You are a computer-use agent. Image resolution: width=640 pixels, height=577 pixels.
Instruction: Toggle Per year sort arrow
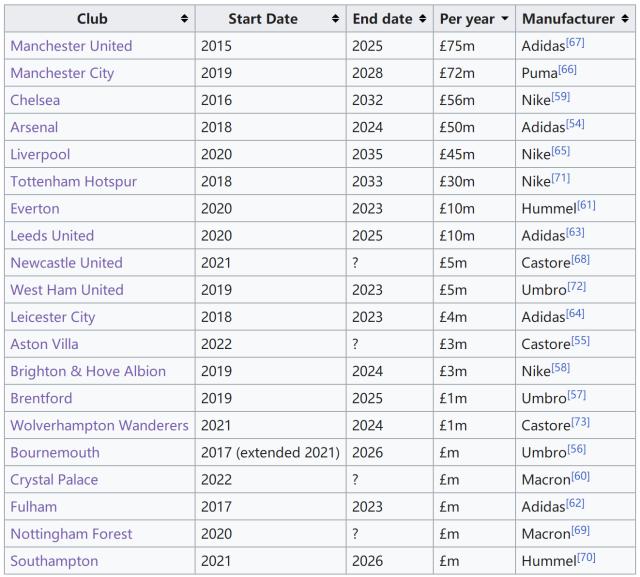tap(505, 19)
